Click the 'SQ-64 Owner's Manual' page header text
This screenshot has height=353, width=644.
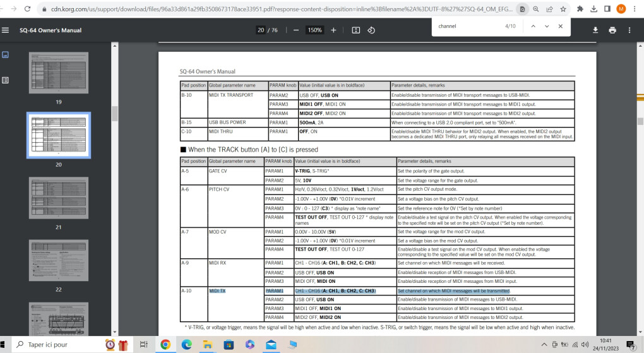[208, 71]
